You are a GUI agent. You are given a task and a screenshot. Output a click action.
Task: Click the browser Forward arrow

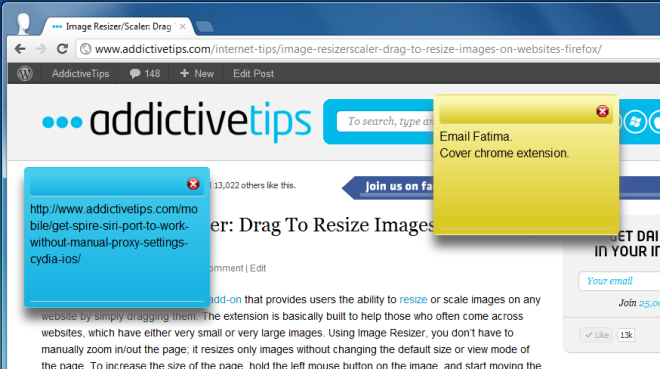(x=41, y=49)
